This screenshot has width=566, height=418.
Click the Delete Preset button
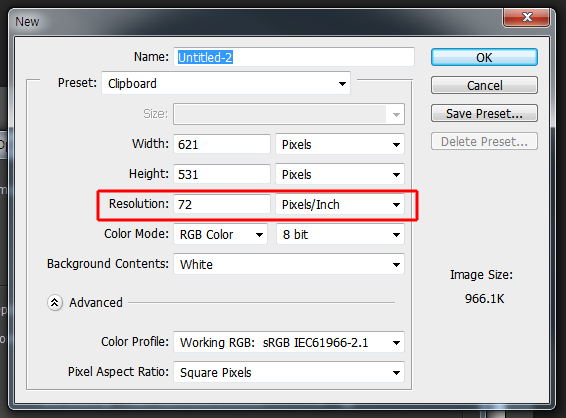pyautogui.click(x=484, y=141)
